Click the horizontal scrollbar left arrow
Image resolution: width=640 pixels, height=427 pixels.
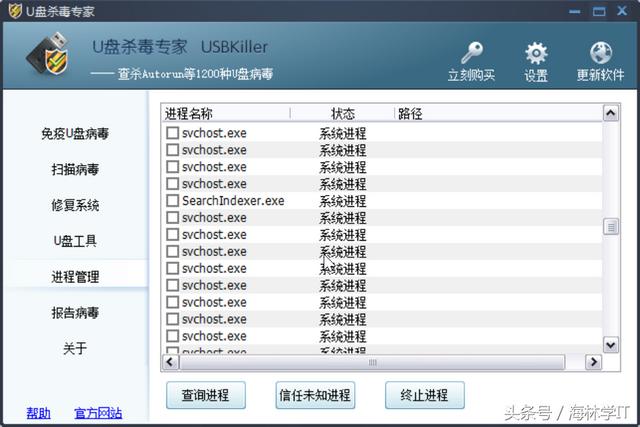click(170, 362)
